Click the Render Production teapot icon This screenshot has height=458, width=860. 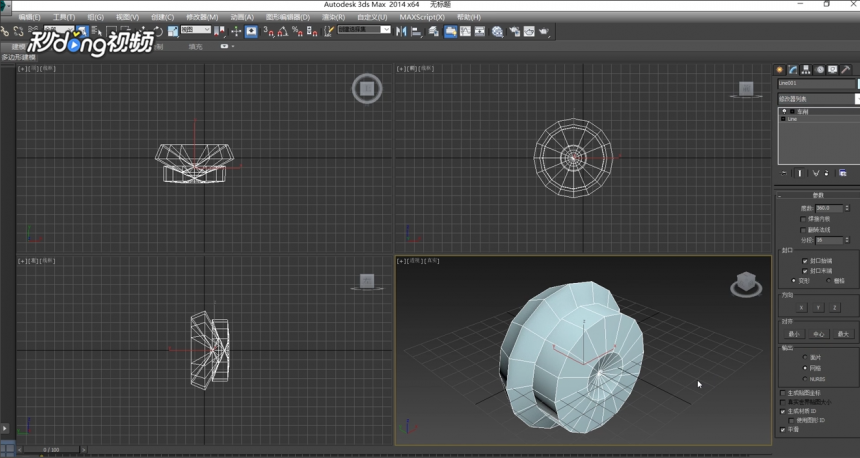(x=544, y=31)
